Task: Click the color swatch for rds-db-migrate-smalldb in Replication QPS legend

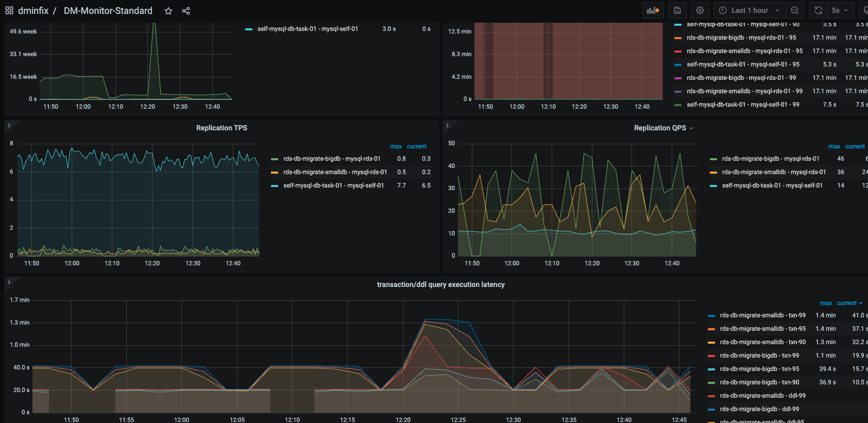Action: (713, 172)
